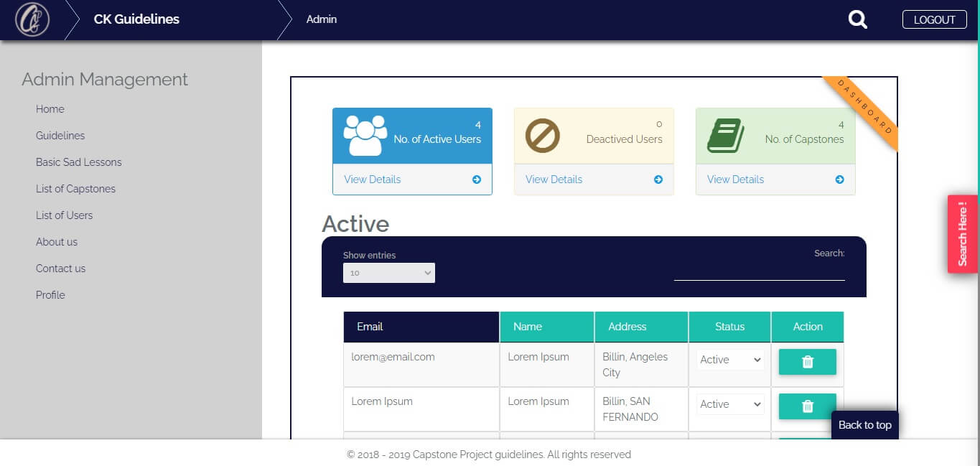Click the Active section heading
This screenshot has height=466, width=980.
point(355,224)
